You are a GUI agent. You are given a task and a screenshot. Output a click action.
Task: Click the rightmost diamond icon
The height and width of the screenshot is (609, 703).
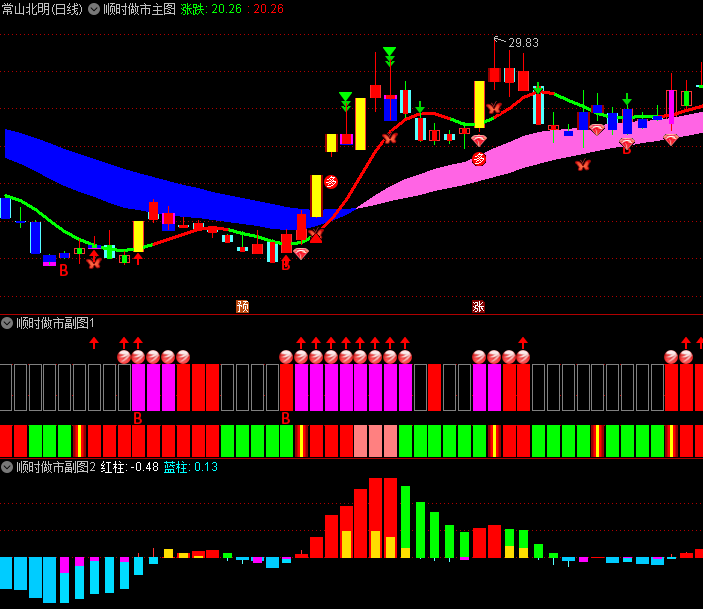point(671,140)
